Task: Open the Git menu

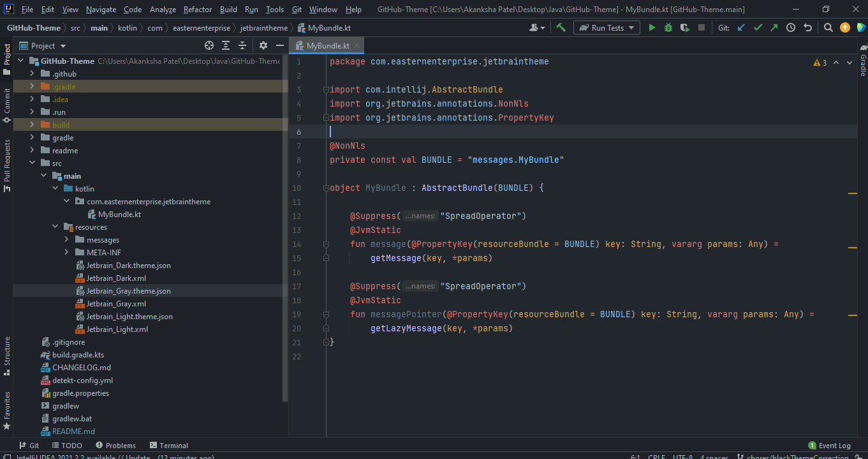Action: click(x=297, y=10)
